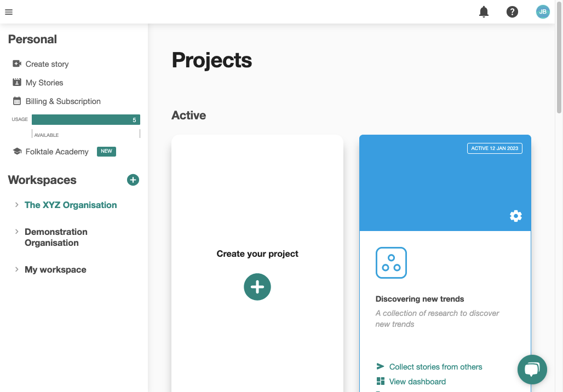Click the usage progress bar
The height and width of the screenshot is (392, 563).
(x=86, y=119)
